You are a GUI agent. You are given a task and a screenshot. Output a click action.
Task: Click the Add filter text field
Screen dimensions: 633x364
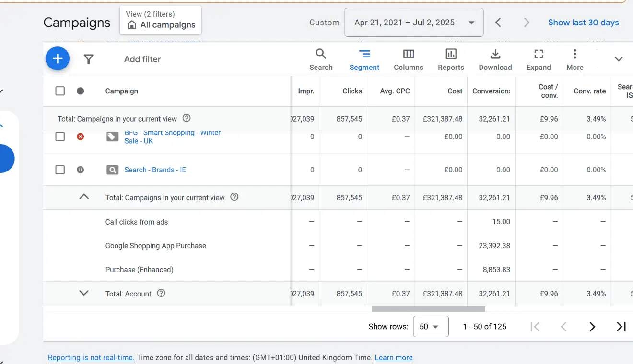point(142,58)
